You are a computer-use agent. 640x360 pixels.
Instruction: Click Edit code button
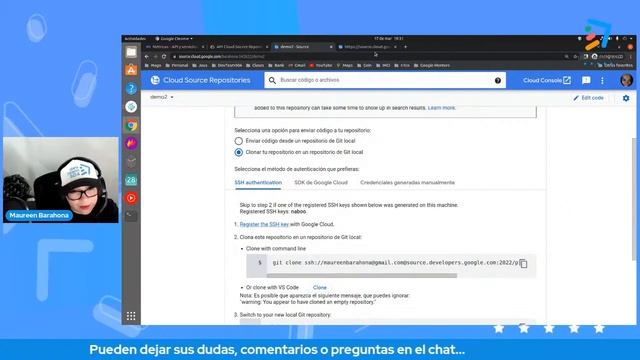point(589,98)
